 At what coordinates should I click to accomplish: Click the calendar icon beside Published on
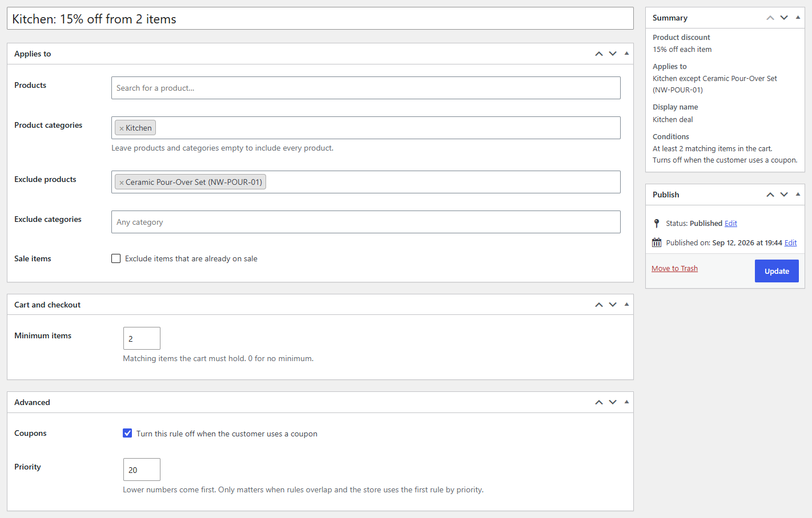click(x=657, y=242)
